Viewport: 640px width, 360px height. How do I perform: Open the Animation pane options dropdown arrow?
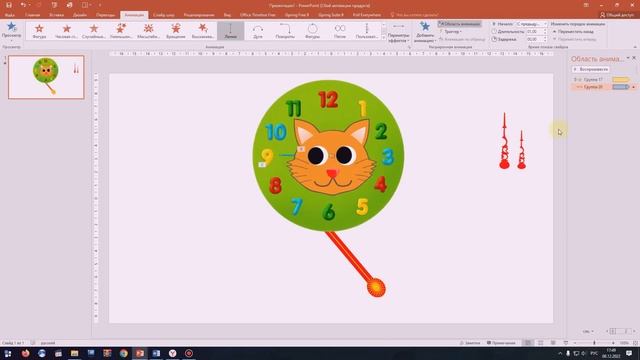pos(628,58)
